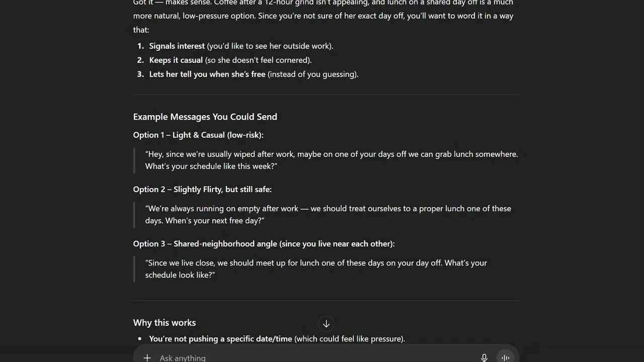Click the 'Example Messages You Could Send' heading
This screenshot has width=644, height=362.
pos(205,117)
